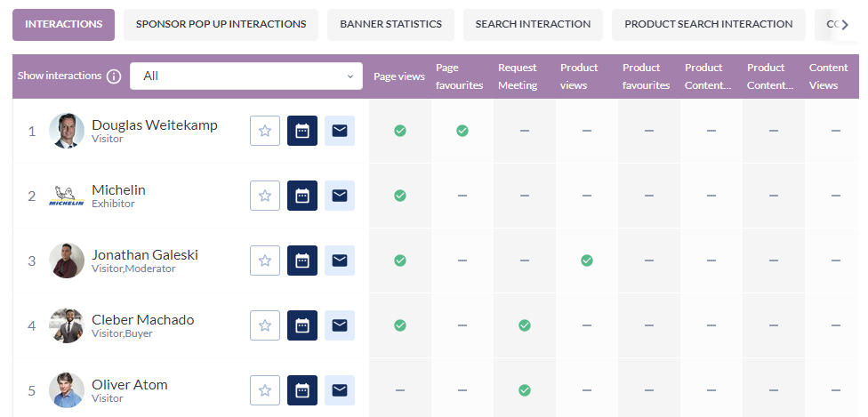Click Jonathan Galeski's Product views green checkmark
868x417 pixels.
pyautogui.click(x=587, y=261)
